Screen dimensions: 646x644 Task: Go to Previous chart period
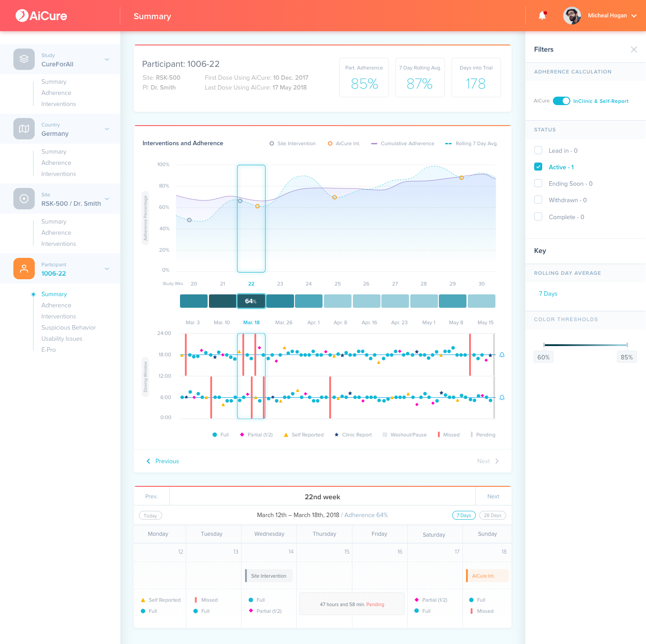(163, 461)
